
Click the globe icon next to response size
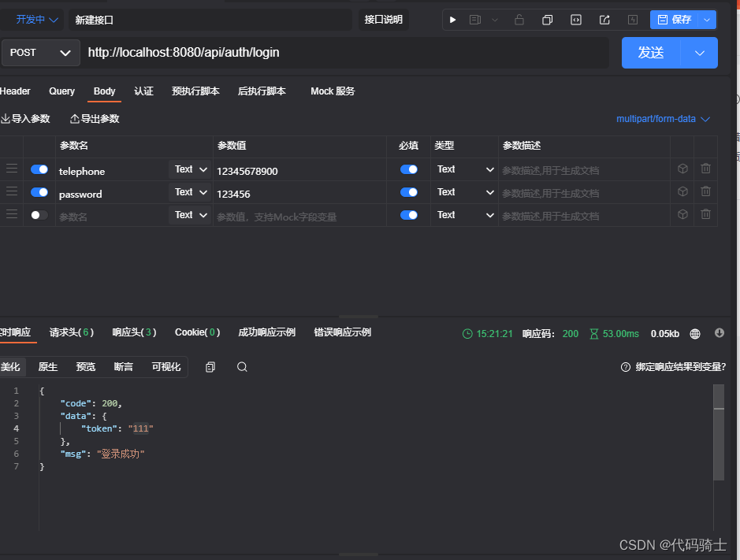point(694,333)
